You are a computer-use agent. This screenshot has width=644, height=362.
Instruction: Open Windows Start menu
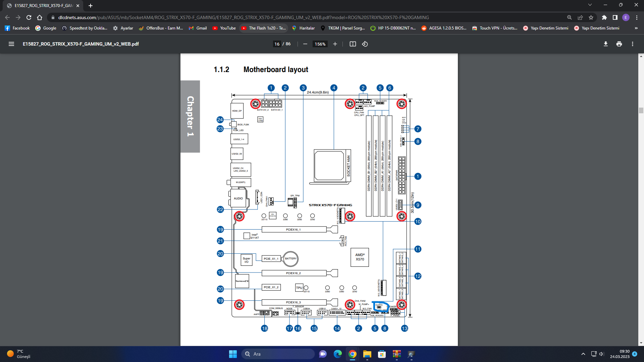(233, 354)
